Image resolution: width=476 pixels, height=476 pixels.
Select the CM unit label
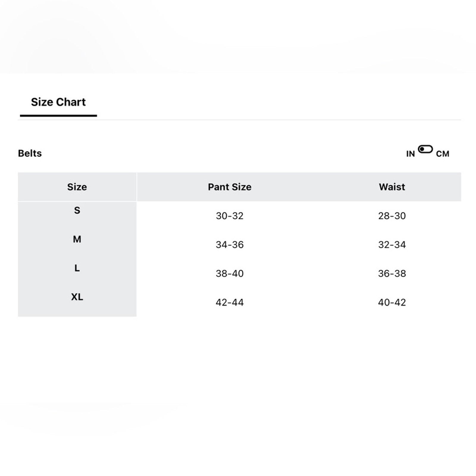pyautogui.click(x=442, y=154)
